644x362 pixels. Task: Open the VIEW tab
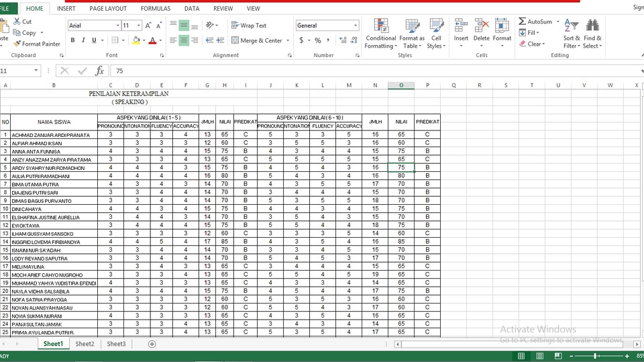(x=253, y=8)
